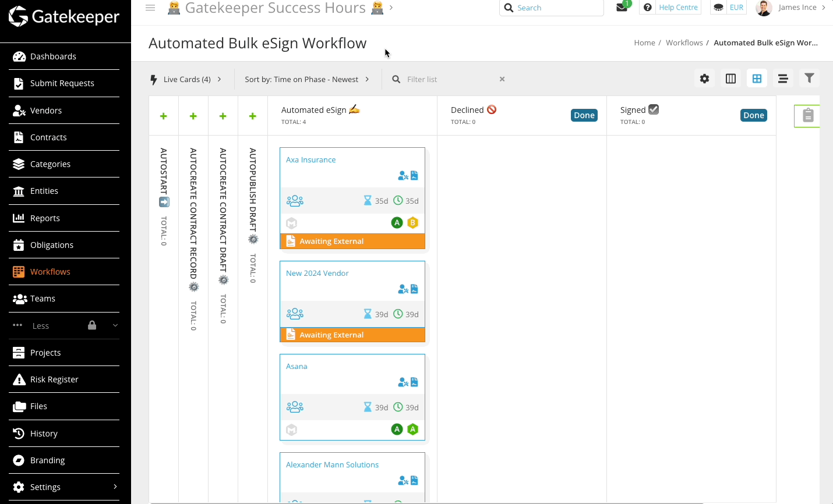The width and height of the screenshot is (833, 504).
Task: Toggle the grid view button
Action: click(757, 77)
